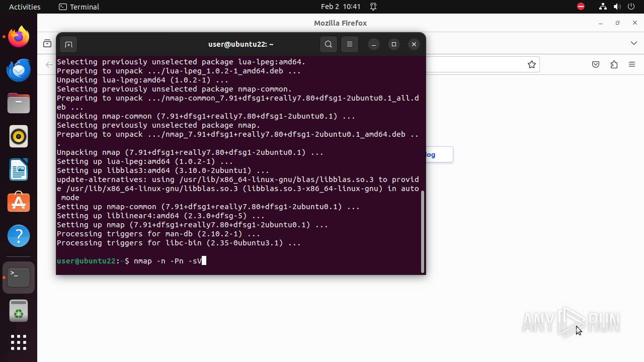Select the Terminal icon in the dock
Image resolution: width=644 pixels, height=362 pixels.
pos(19,278)
